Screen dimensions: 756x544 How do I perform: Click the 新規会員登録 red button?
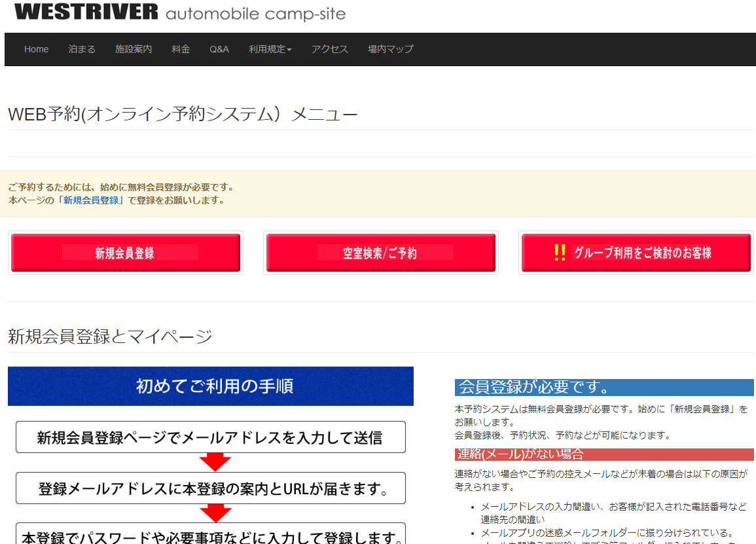tap(126, 253)
